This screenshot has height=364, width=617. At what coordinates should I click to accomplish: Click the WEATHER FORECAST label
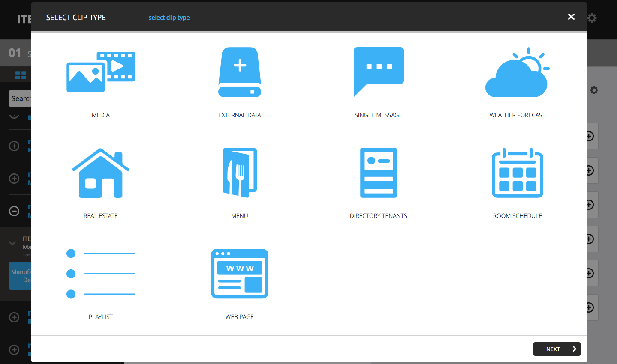(x=518, y=115)
